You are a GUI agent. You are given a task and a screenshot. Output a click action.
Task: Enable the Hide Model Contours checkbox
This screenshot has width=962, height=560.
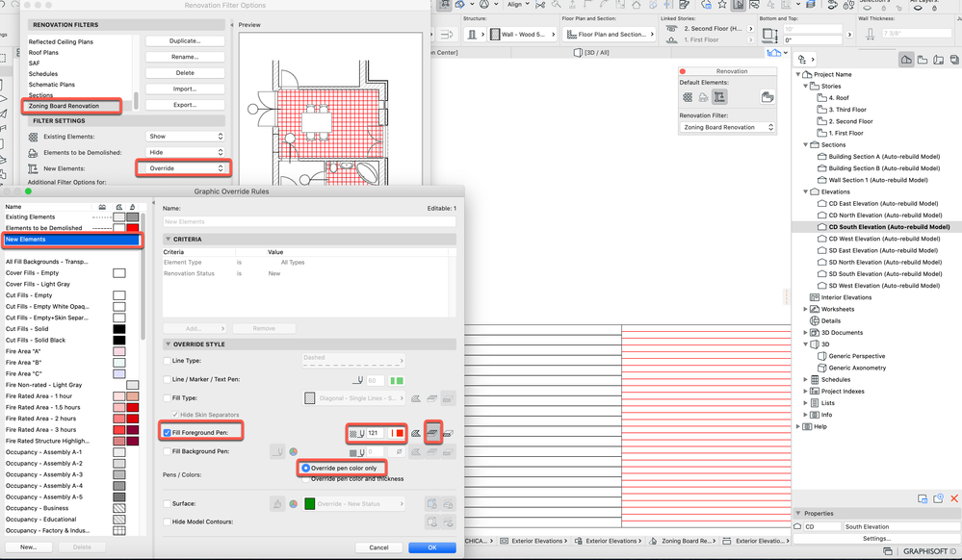(x=168, y=522)
